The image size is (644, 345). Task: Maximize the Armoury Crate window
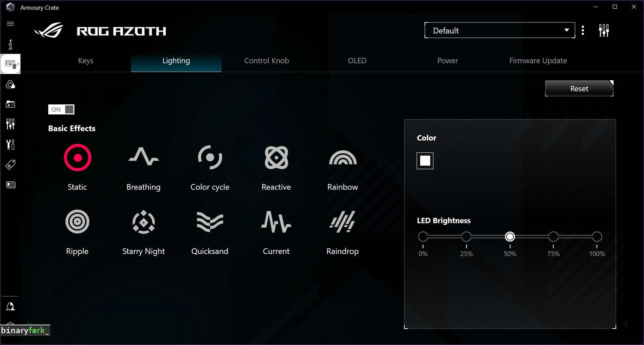coord(615,7)
